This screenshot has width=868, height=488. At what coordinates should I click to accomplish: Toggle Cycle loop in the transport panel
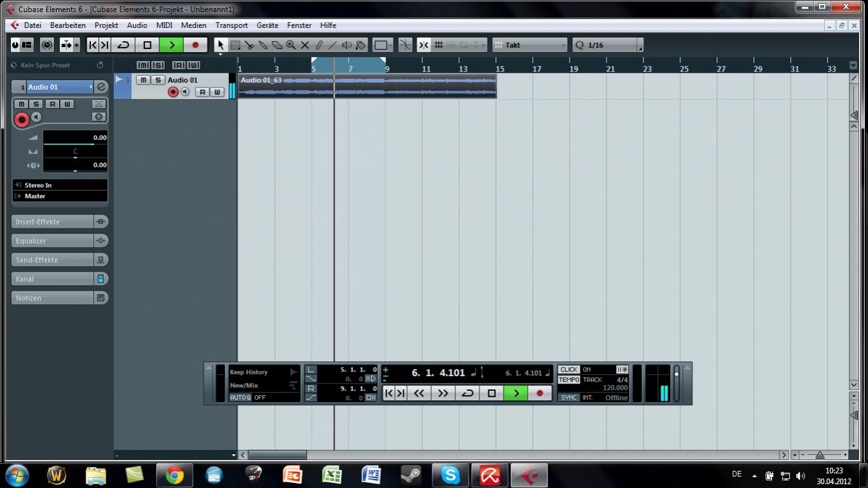point(467,393)
